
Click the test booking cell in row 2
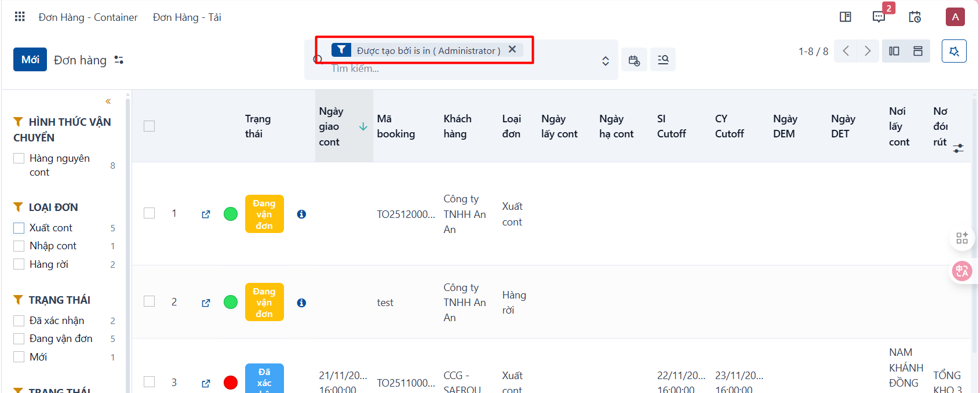[x=385, y=303]
